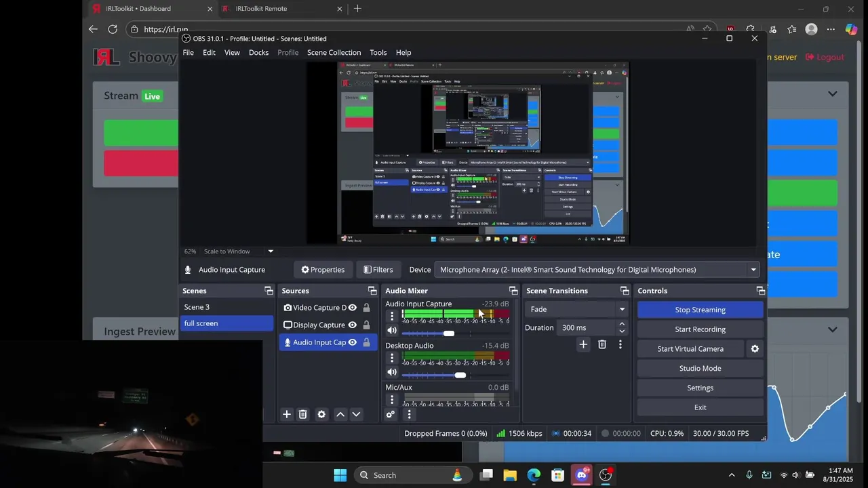This screenshot has width=868, height=488.
Task: Move selected source down
Action: (x=356, y=414)
